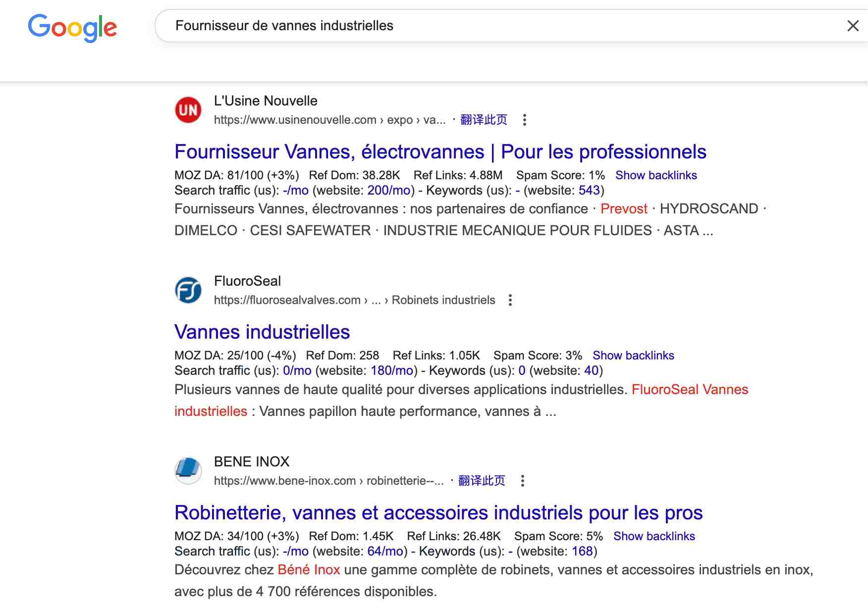Click 'MOZ DA: 34/100 (+3%)' text
Image resolution: width=868 pixels, height=610 pixels.
point(237,536)
